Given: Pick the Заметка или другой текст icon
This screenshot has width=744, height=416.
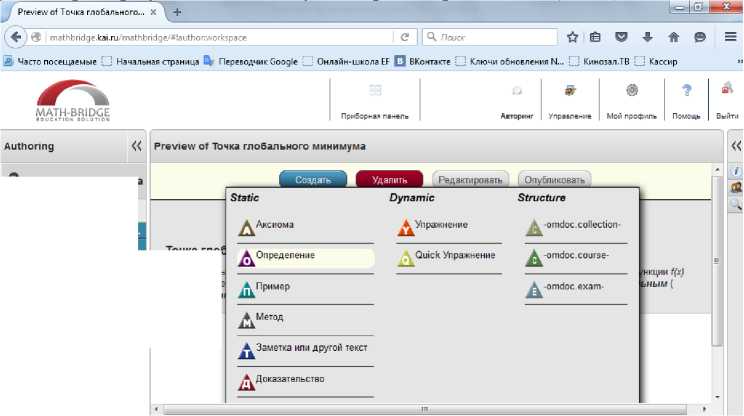Looking at the screenshot, I should [x=246, y=351].
